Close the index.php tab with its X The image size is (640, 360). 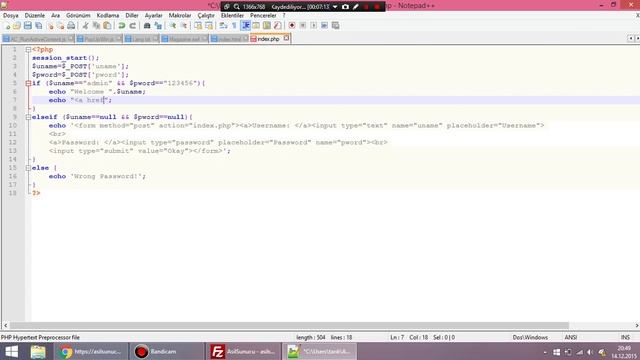click(287, 38)
